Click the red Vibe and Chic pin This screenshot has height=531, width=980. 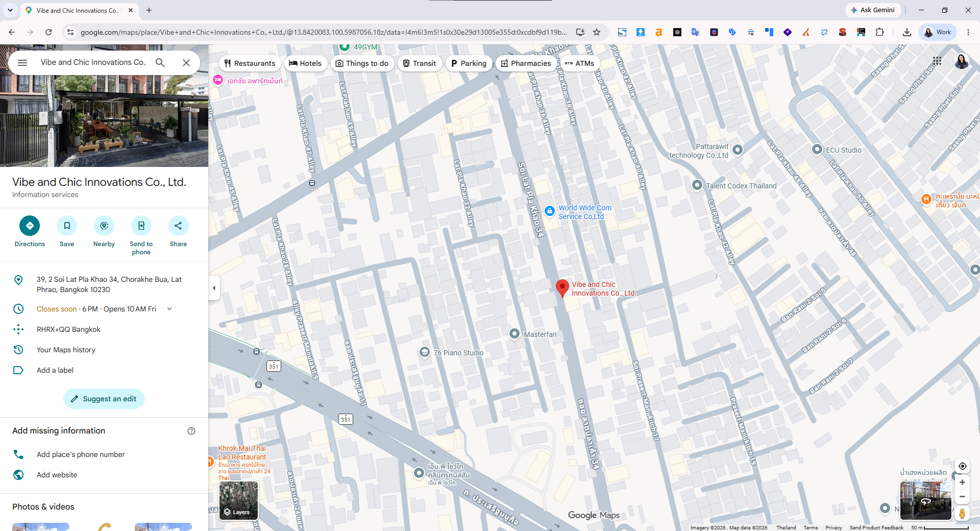pyautogui.click(x=562, y=287)
